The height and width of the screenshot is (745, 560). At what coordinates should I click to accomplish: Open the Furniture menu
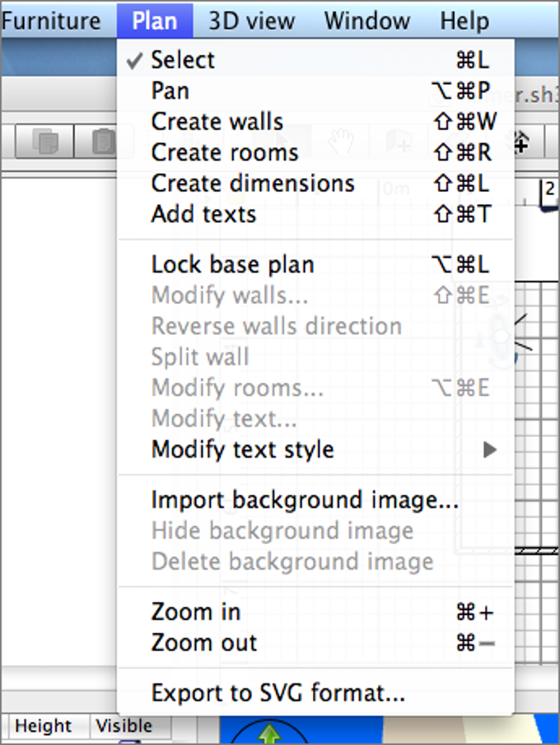click(x=51, y=21)
